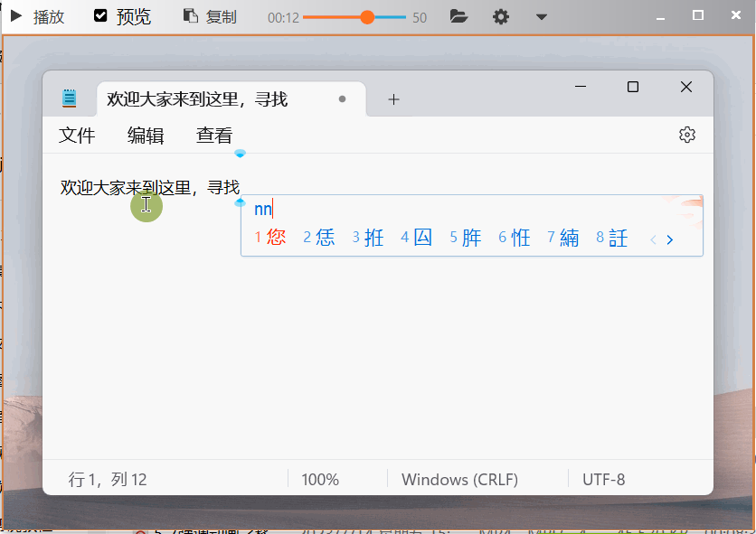Screen dimensions: 756x534
Task: Toggle the 预览 preview checkbox
Action: [100, 16]
